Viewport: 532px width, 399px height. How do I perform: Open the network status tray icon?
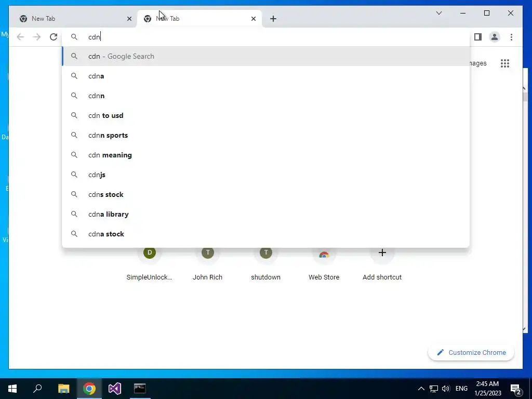pos(434,389)
